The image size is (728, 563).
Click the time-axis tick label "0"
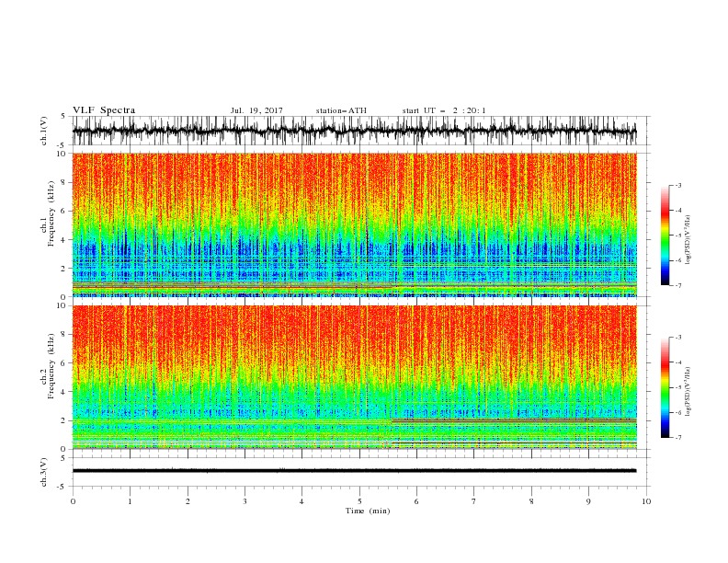click(x=73, y=501)
